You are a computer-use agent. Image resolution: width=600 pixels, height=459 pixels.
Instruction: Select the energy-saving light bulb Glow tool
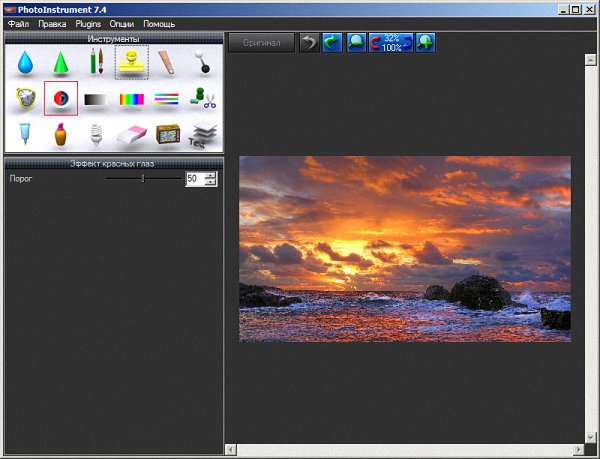tap(96, 135)
